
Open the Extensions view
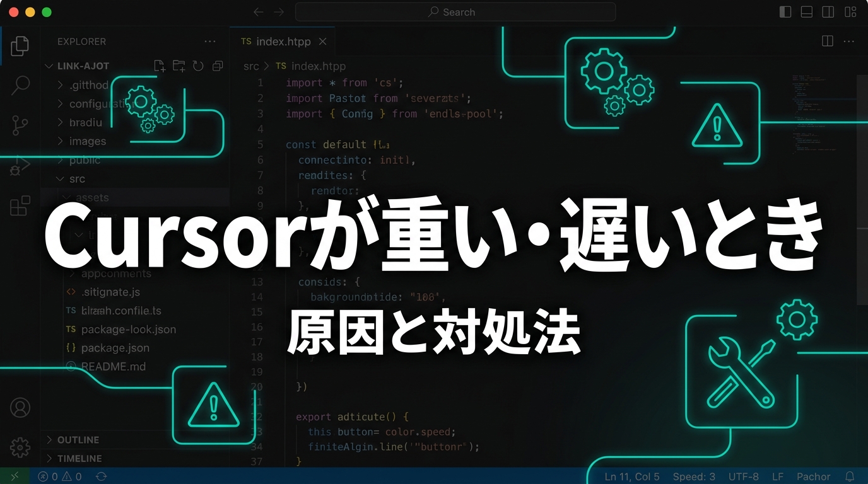(20, 206)
